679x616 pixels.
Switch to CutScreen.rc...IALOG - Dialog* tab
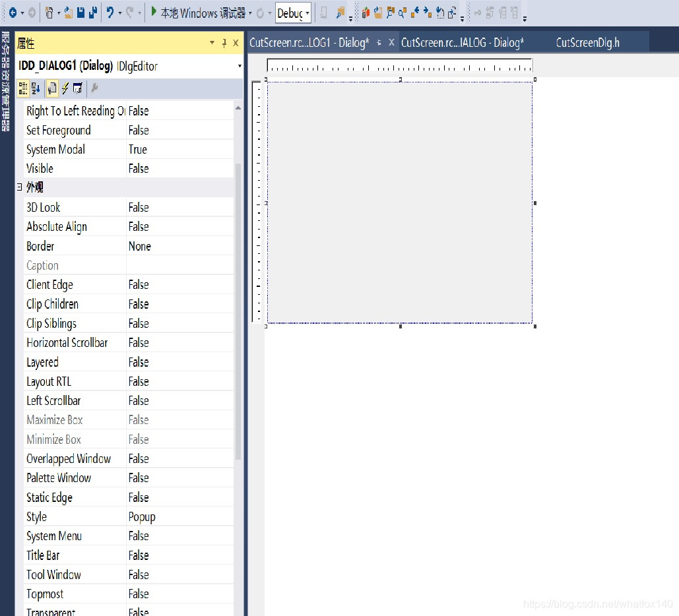462,42
